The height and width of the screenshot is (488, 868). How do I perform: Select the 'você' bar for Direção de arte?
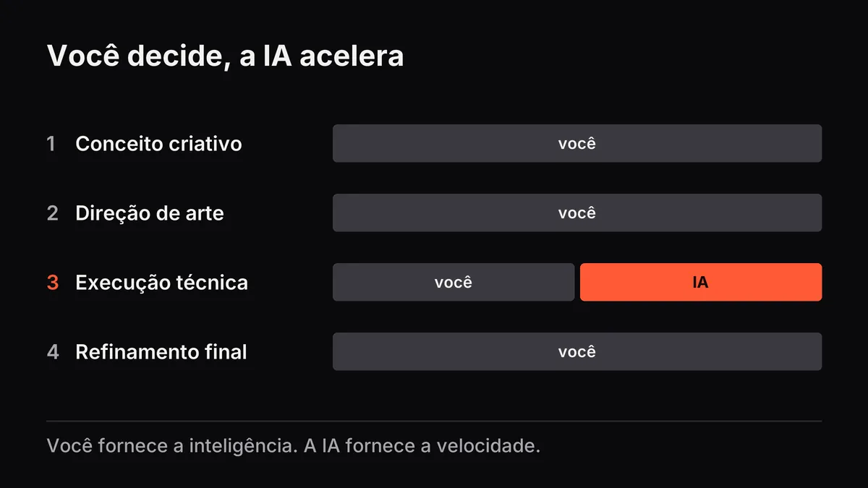pyautogui.click(x=577, y=213)
